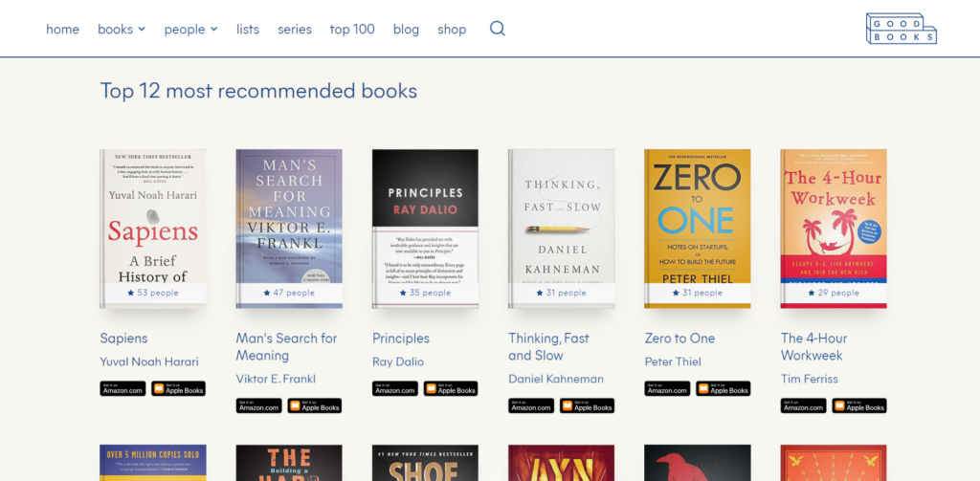Open the search magnifier icon

[497, 29]
